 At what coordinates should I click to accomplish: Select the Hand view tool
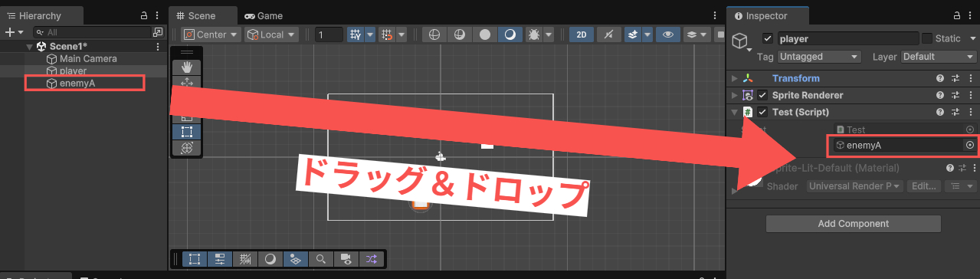pyautogui.click(x=186, y=67)
